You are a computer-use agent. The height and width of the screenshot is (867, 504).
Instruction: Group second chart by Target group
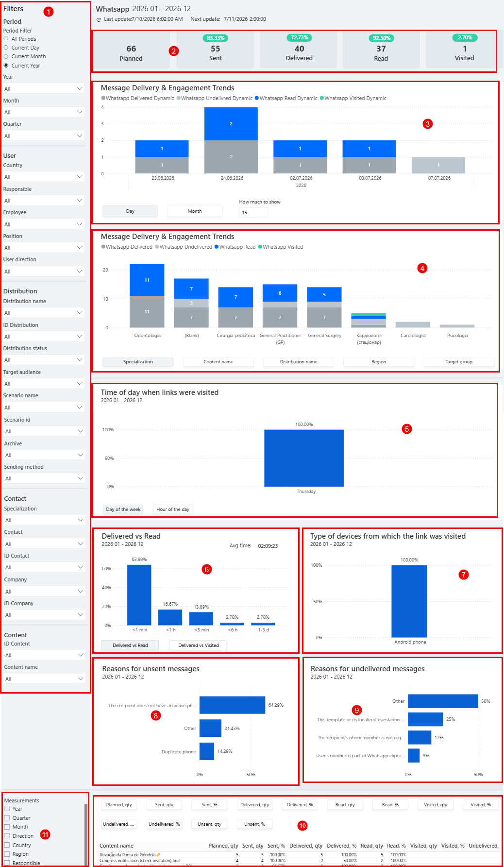click(x=459, y=362)
